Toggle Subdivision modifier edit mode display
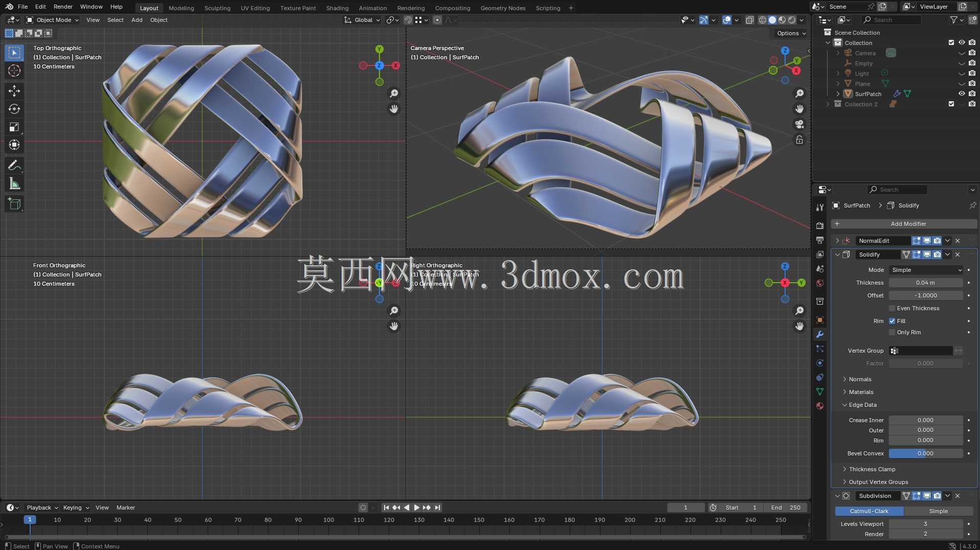The width and height of the screenshot is (980, 550). pos(917,496)
